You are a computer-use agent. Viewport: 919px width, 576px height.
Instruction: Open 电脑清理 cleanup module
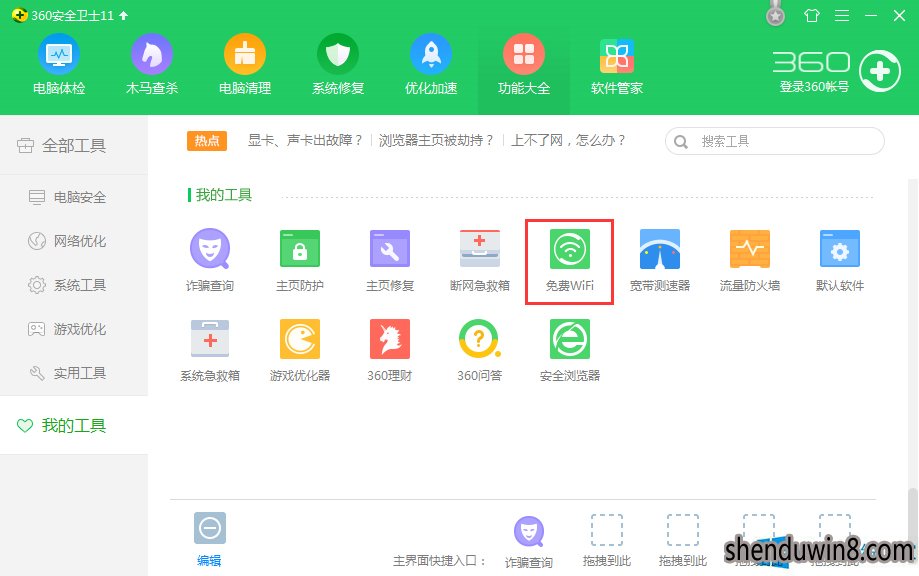pos(245,64)
